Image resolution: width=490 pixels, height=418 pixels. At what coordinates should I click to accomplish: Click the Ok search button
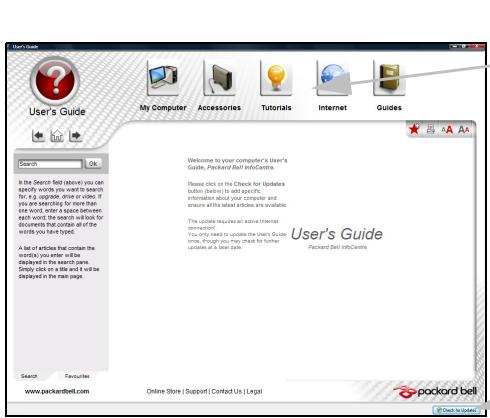[x=93, y=164]
